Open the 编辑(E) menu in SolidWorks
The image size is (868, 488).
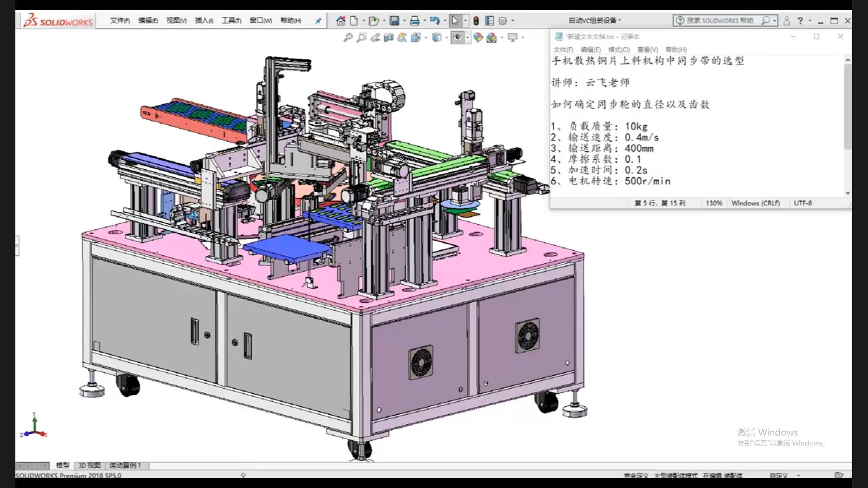click(x=148, y=20)
